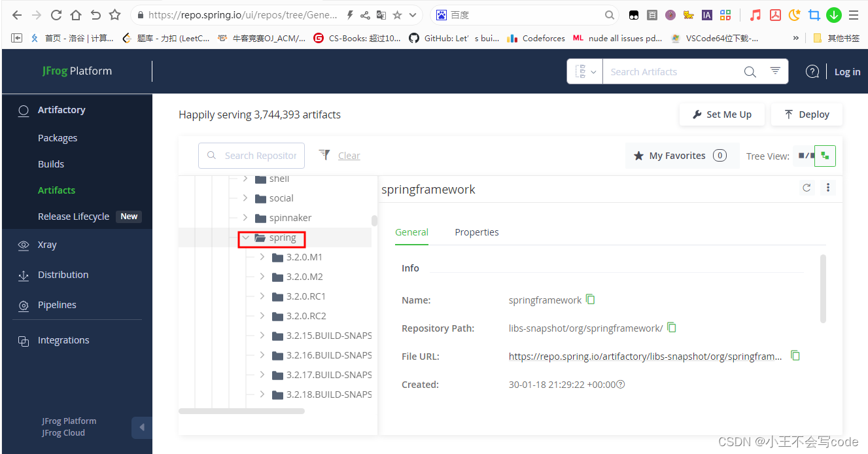Copy the File URL value
The image size is (868, 454).
click(x=795, y=356)
